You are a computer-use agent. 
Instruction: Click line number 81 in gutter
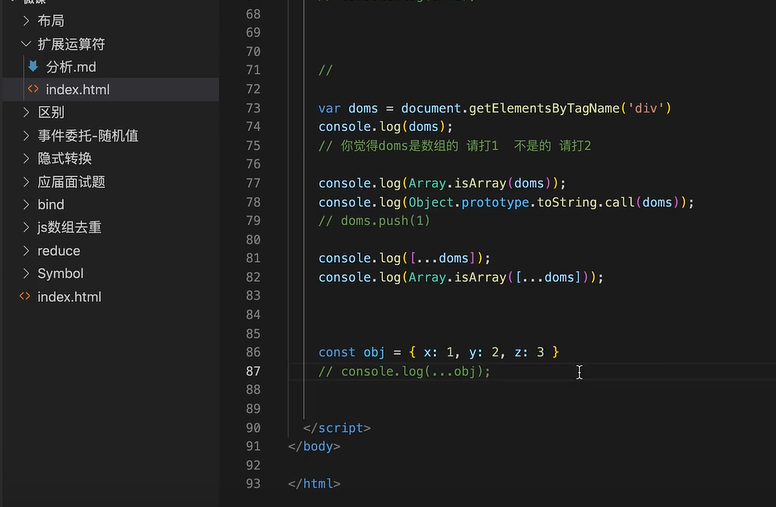point(253,258)
